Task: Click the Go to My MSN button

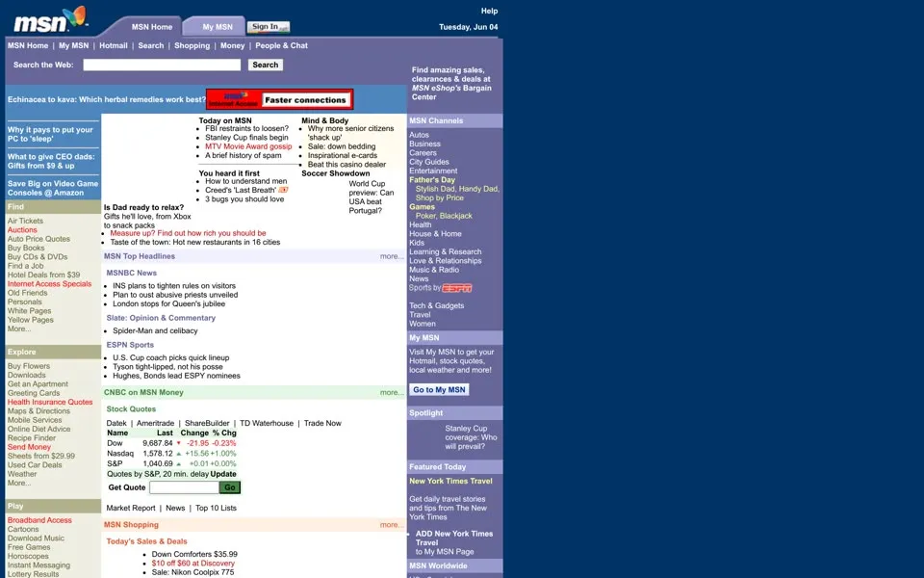Action: coord(439,390)
